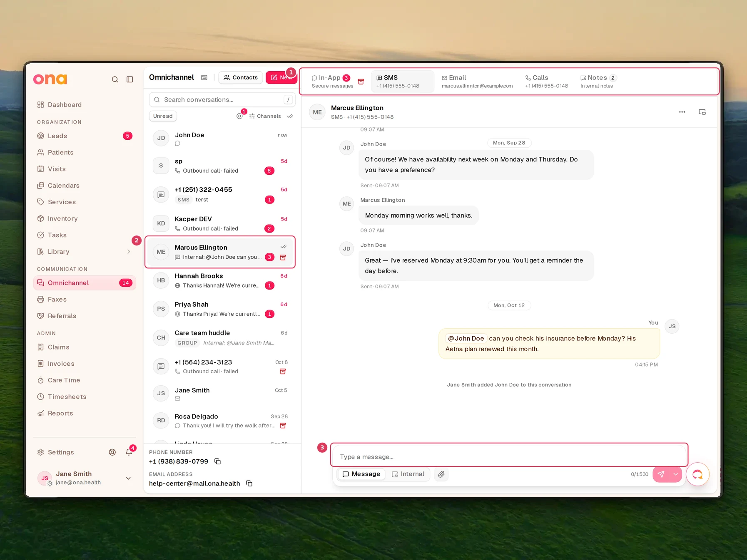This screenshot has width=747, height=560.
Task: Expand the Jane Smith account menu
Action: point(128,478)
